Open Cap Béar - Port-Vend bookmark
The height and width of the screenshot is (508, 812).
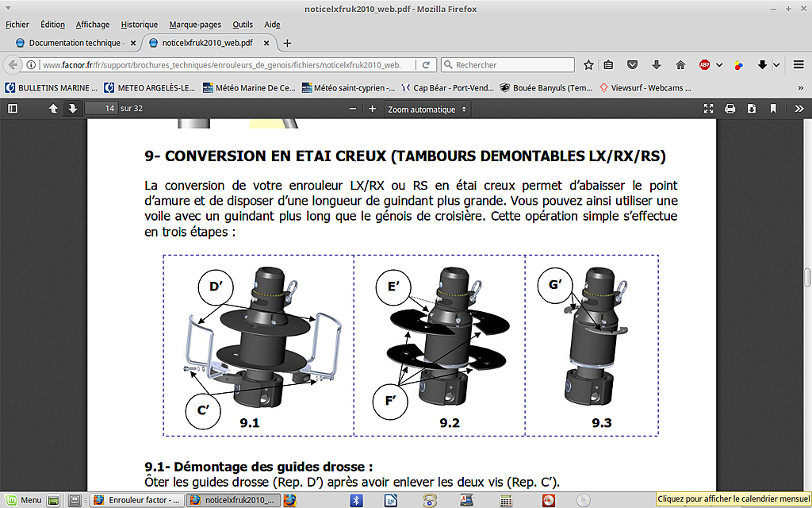pos(447,88)
